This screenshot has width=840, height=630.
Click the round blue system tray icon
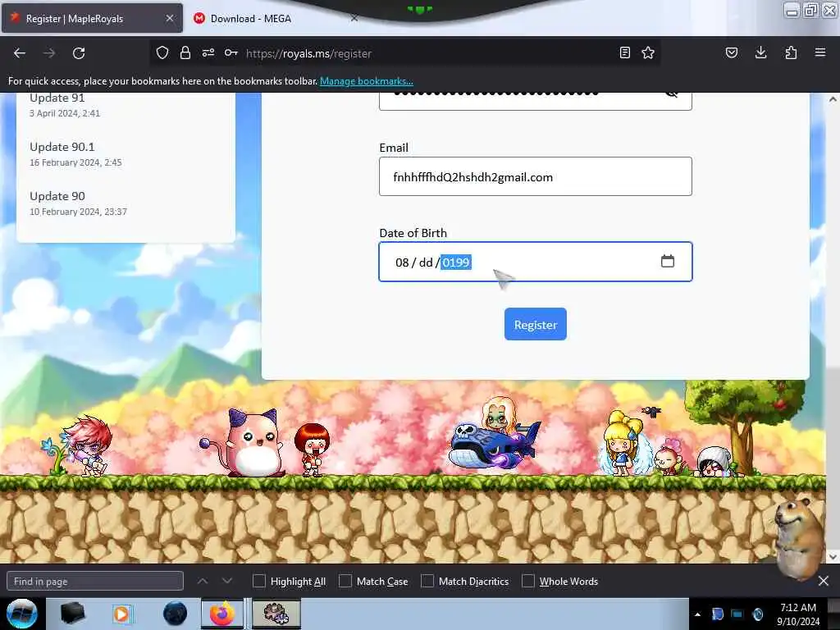757,614
